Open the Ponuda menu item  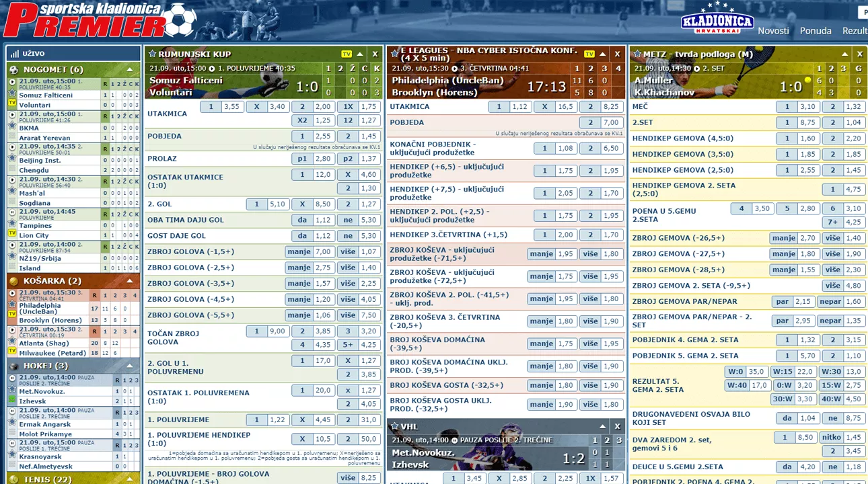coord(816,31)
